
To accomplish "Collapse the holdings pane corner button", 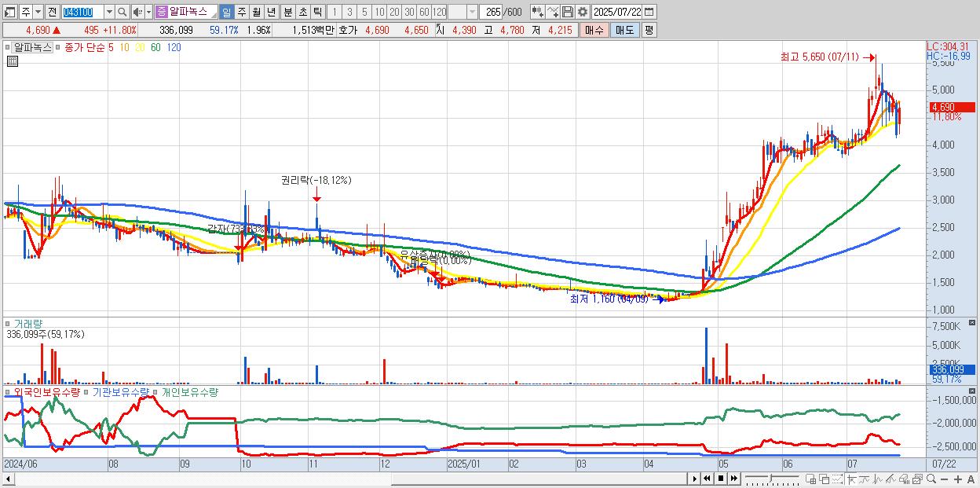I will click(973, 391).
